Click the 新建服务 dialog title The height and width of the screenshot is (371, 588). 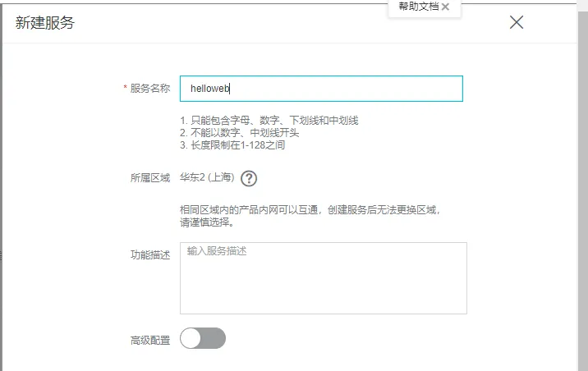click(45, 23)
